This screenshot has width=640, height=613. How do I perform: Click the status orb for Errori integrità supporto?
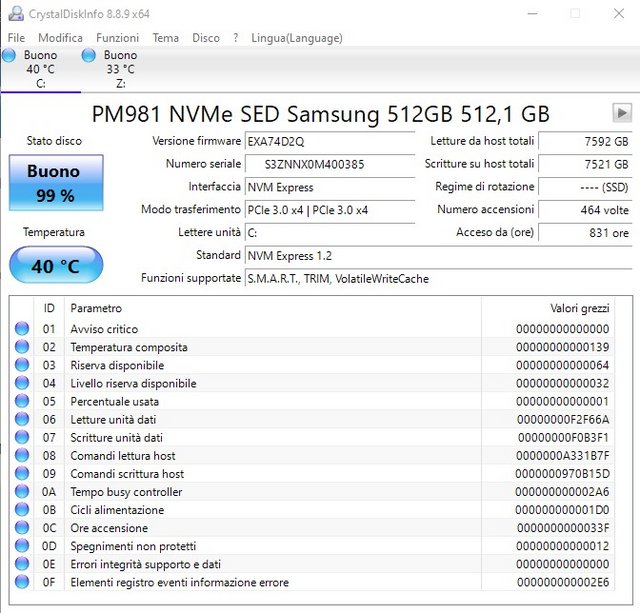click(22, 564)
